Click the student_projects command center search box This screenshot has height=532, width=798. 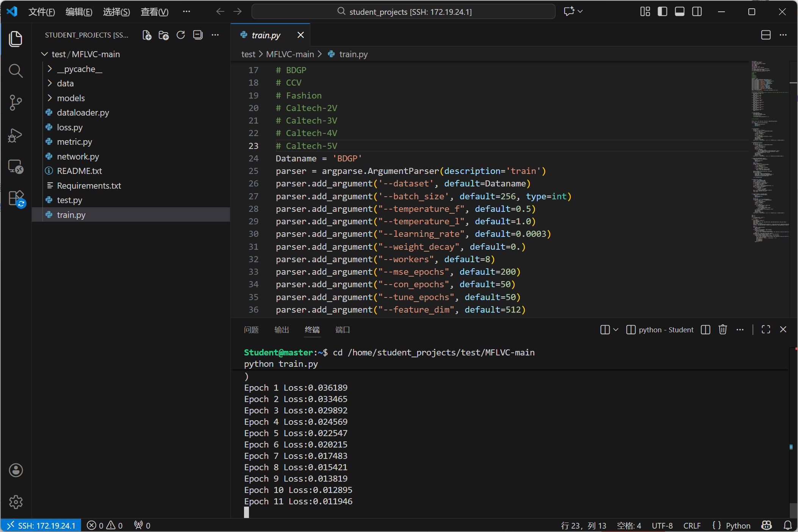[404, 12]
